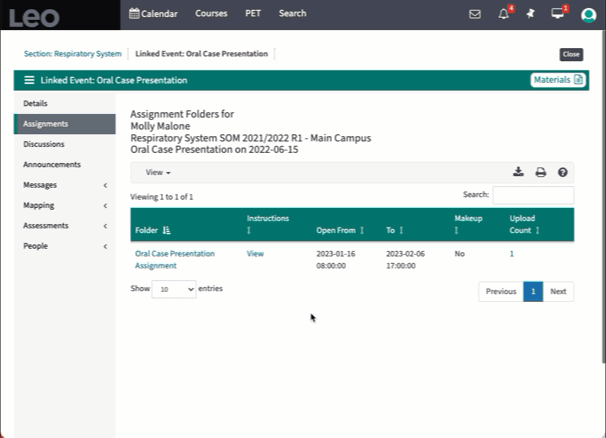
Task: Click Linked Event: Oral Case Presentation breadcrumb
Action: coord(201,54)
